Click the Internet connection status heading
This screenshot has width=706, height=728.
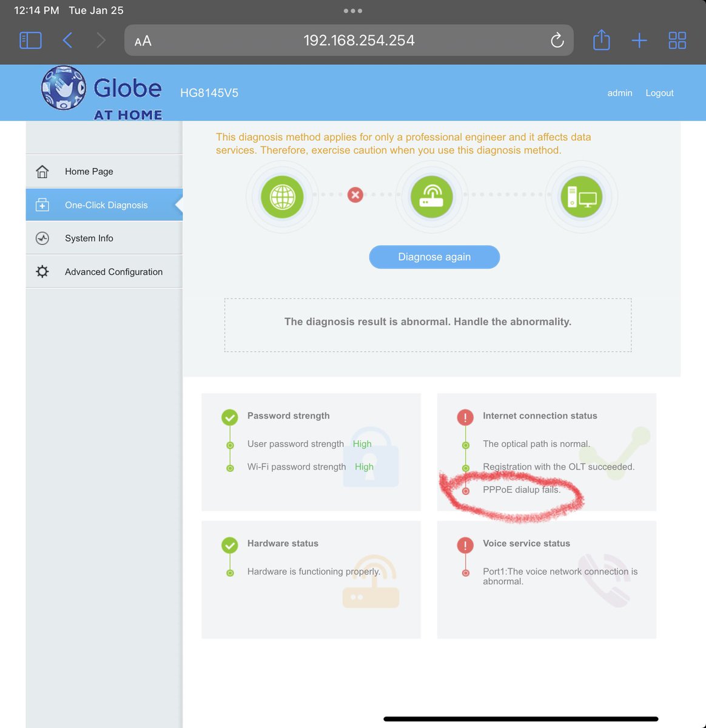[540, 416]
